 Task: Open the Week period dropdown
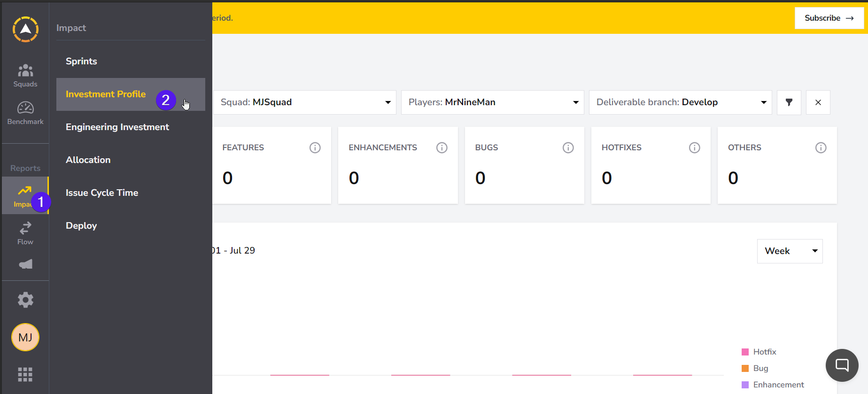tap(790, 251)
